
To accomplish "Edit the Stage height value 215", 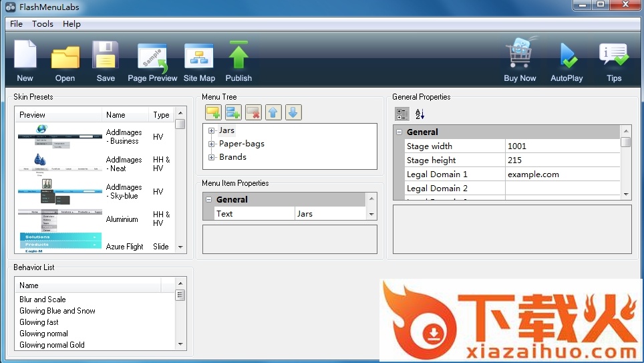I will [x=562, y=160].
